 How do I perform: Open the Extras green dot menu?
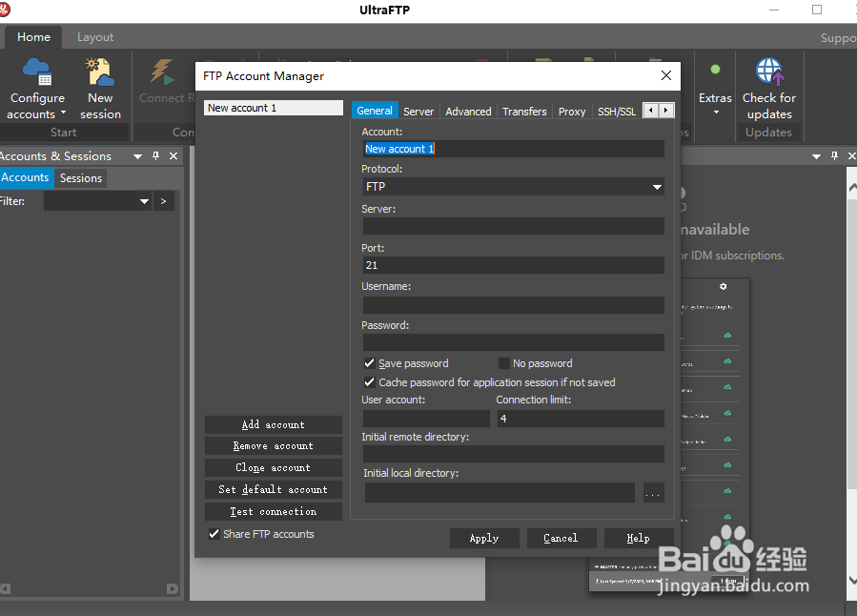coord(715,70)
